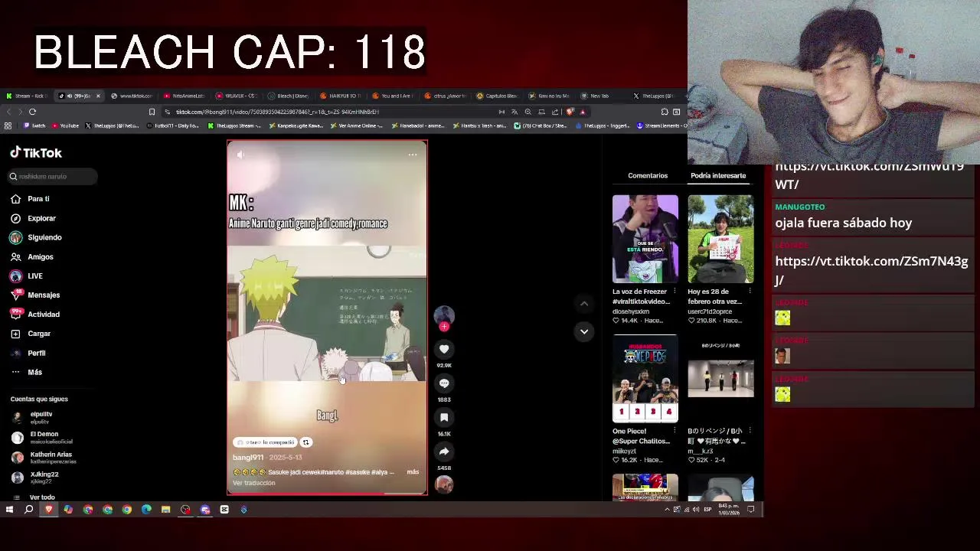Open the video three-dot options menu

pos(412,155)
